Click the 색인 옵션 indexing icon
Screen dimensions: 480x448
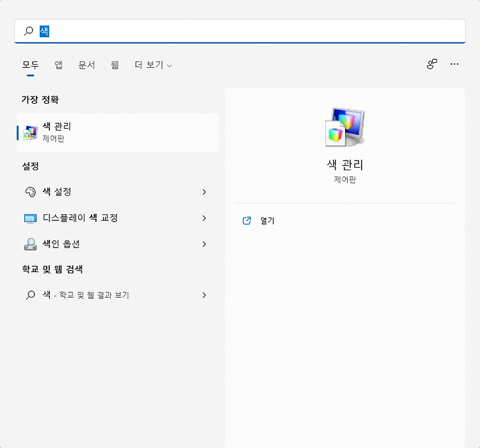coord(30,244)
